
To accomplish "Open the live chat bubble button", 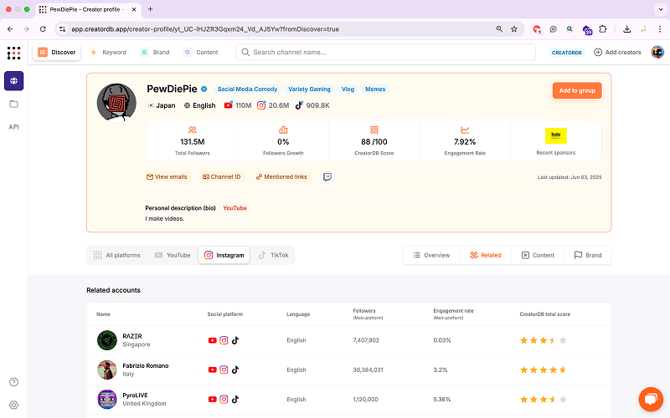I will click(650, 399).
